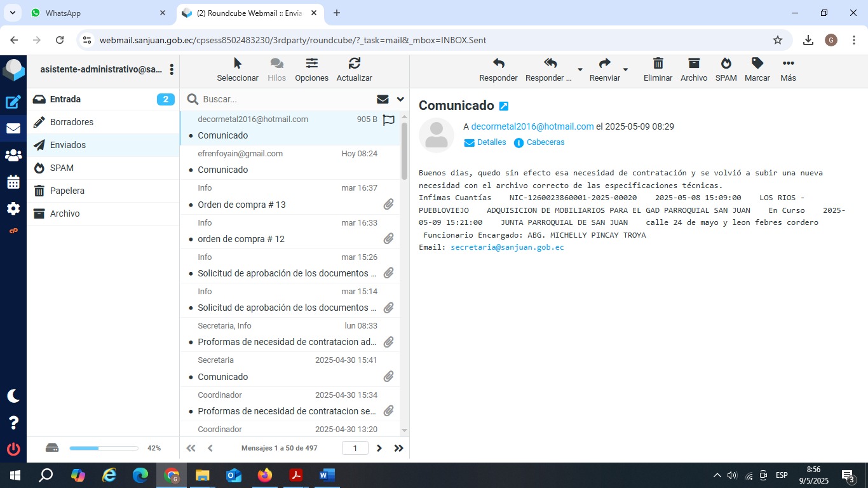
Task: Open contacts in the left sidebar
Action: [x=13, y=155]
